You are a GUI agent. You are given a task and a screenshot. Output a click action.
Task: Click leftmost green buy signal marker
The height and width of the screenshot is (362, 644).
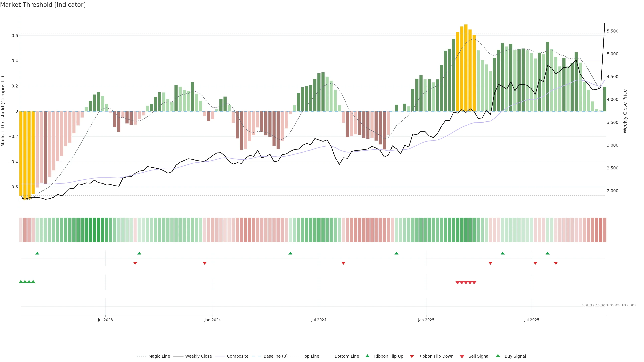click(21, 282)
